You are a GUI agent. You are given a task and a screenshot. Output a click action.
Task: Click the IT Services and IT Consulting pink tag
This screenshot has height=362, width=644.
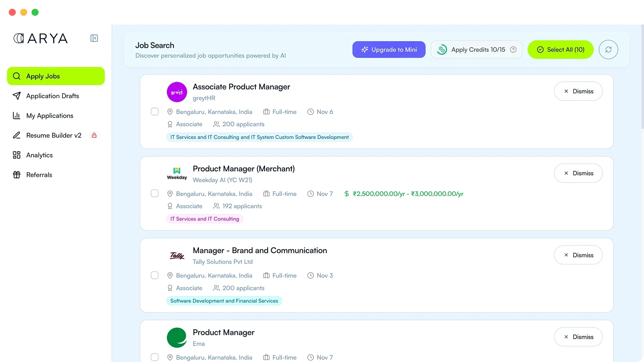[x=205, y=219]
